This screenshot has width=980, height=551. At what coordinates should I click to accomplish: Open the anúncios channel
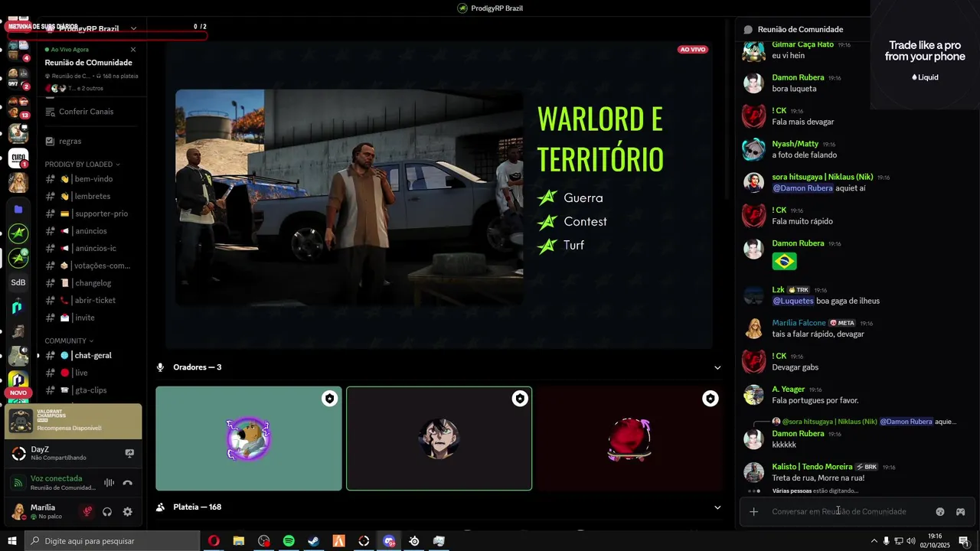[92, 231]
